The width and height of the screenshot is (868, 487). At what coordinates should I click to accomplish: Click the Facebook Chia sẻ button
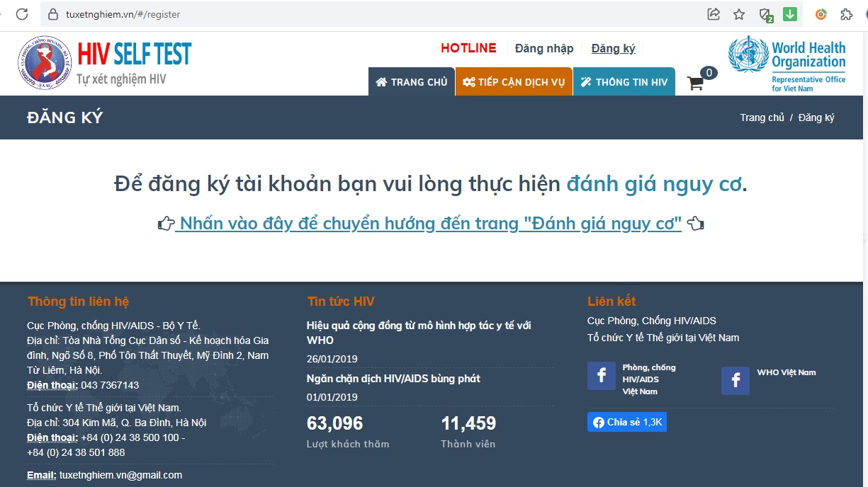click(x=627, y=422)
